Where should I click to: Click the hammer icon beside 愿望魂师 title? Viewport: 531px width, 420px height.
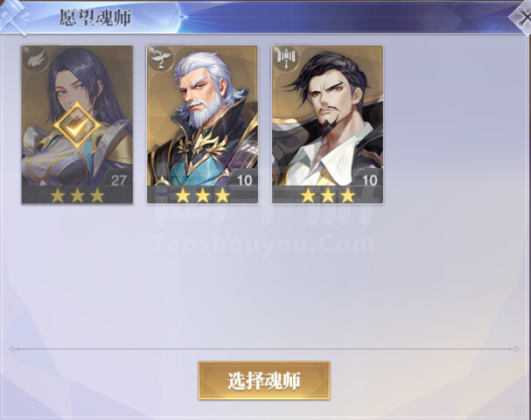13,17
